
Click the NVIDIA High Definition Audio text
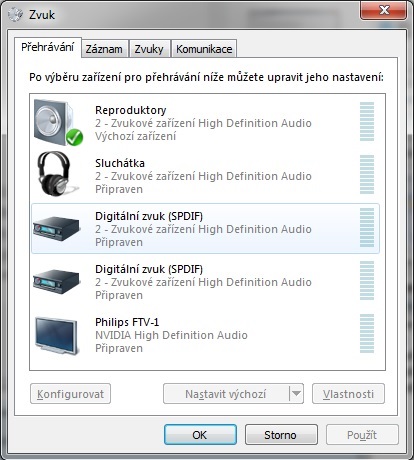(171, 335)
